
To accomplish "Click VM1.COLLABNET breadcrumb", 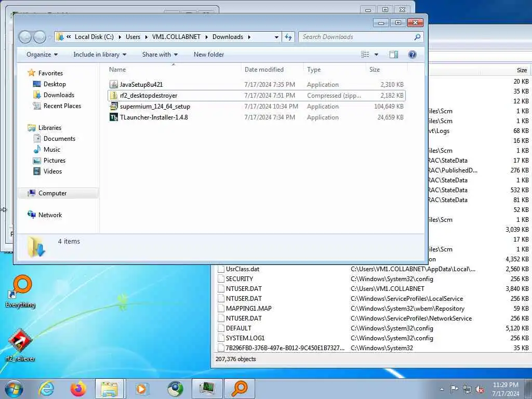I will click(176, 37).
